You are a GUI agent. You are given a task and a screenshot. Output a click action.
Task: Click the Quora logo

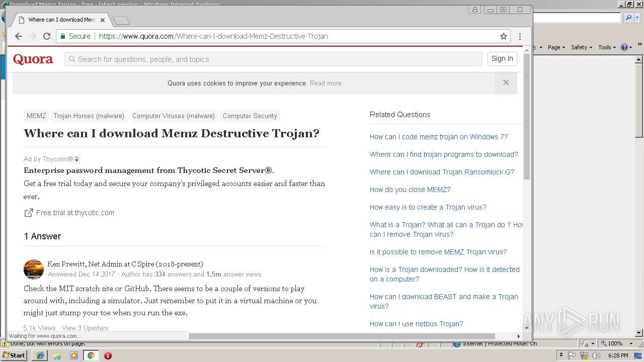click(x=33, y=59)
